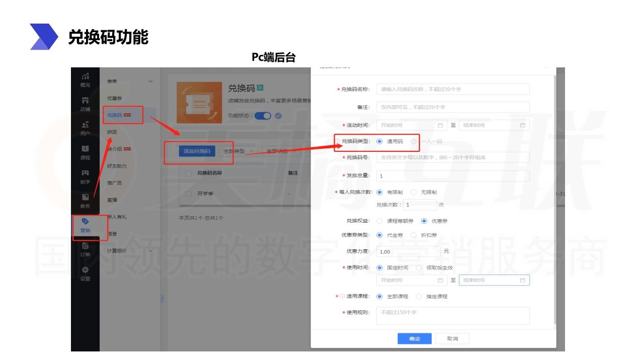Screen dimensions: 644x362
Task: Select 指定课程 for 适用课程
Action: (419, 296)
